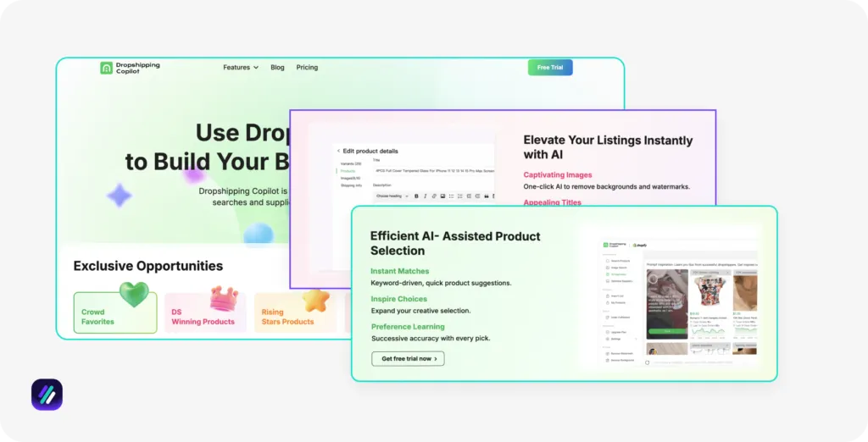Toggle italic formatting in the description toolbar
The height and width of the screenshot is (442, 868).
tap(426, 196)
